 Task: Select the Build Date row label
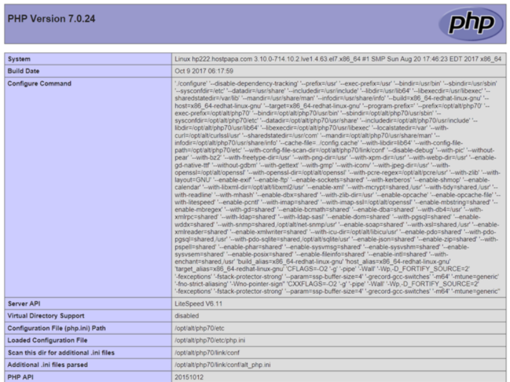(23, 71)
